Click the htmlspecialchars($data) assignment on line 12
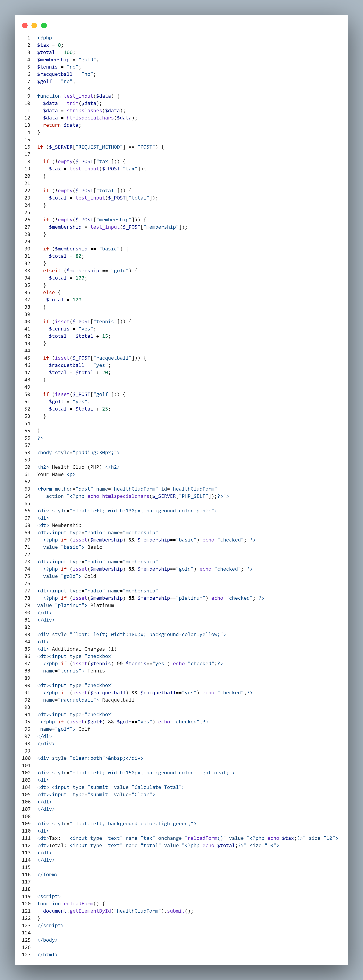363x980 pixels. 90,118
